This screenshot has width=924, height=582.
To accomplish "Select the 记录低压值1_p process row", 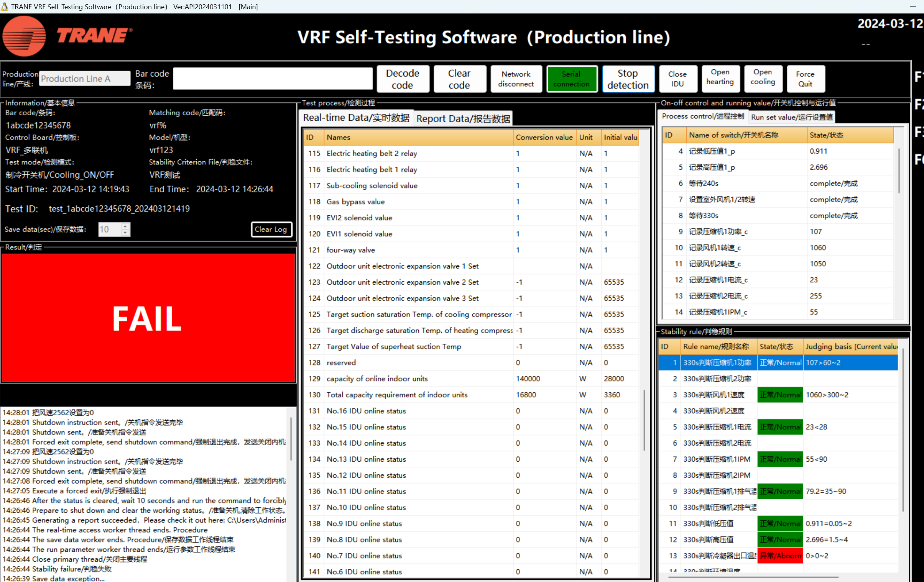I will point(778,151).
